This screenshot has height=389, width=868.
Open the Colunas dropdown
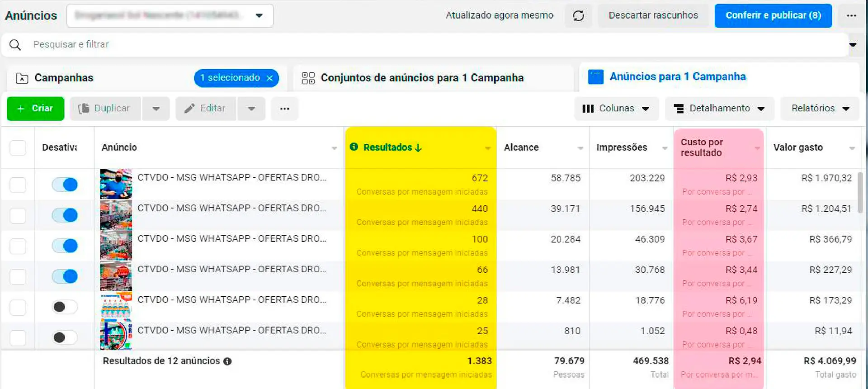coord(616,109)
